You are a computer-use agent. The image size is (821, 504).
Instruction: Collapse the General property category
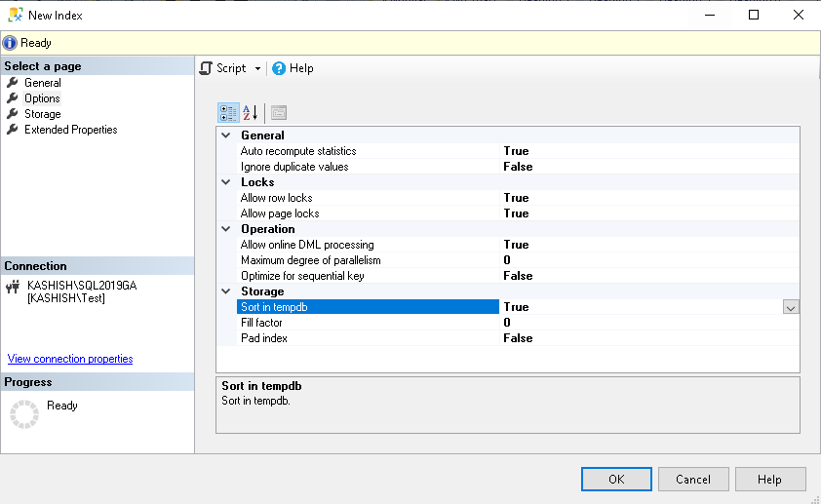tap(226, 136)
